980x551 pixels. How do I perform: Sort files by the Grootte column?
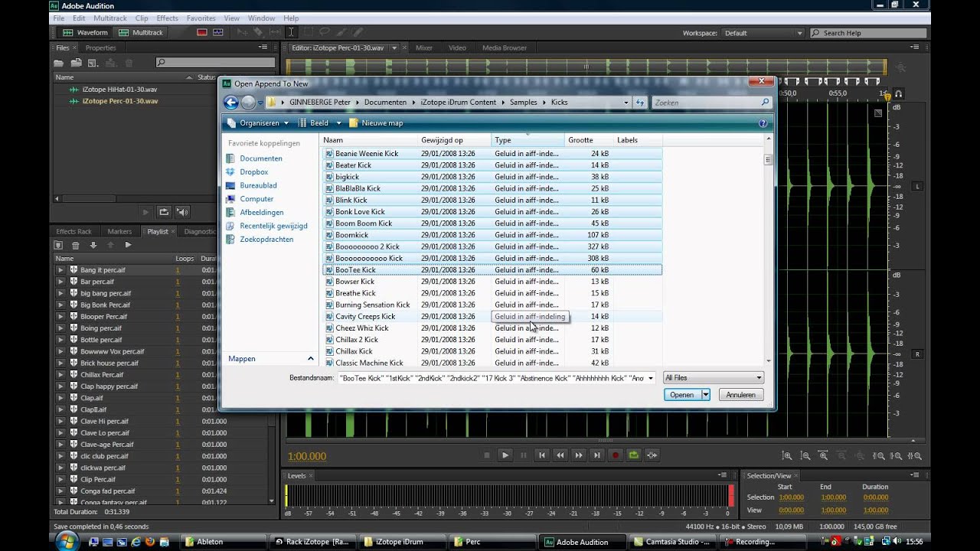point(588,140)
